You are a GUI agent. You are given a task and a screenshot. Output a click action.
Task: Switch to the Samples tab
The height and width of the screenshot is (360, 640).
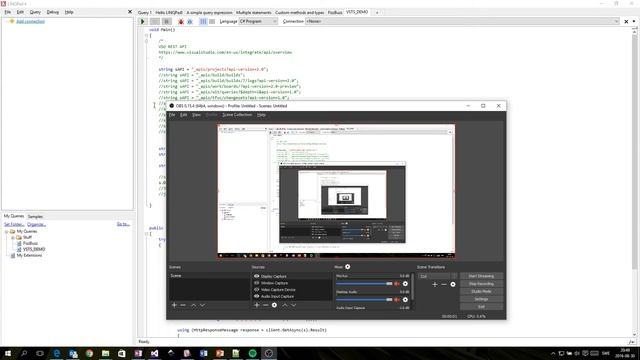(x=35, y=216)
